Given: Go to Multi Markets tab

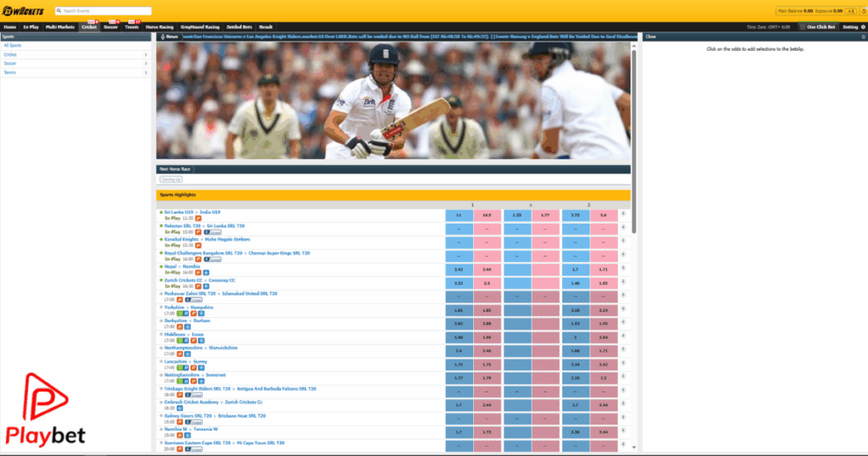Looking at the screenshot, I should (60, 26).
